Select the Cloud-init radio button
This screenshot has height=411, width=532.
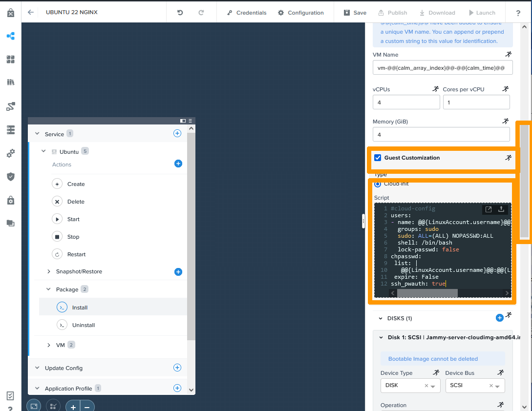[x=378, y=184]
